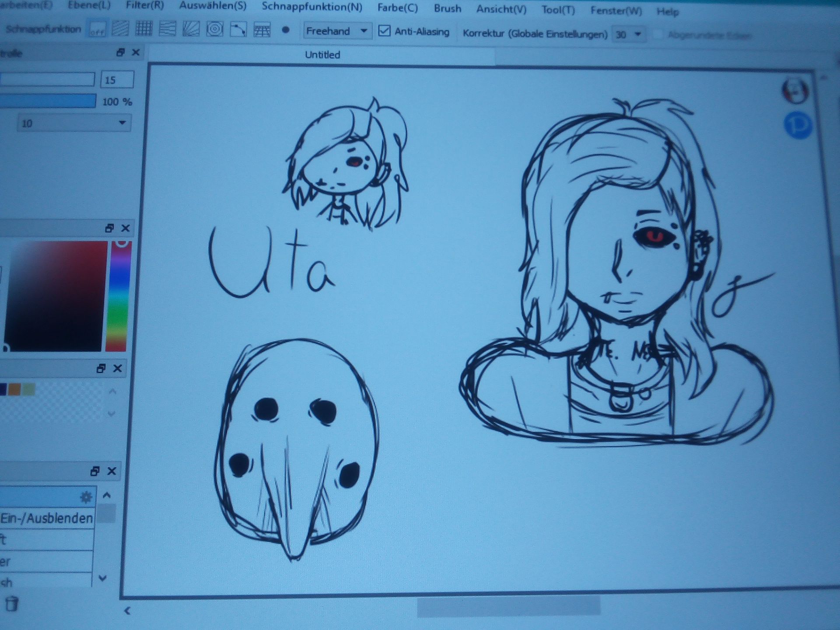This screenshot has width=840, height=630.
Task: Click the trash can delete-layer icon
Action: (11, 604)
